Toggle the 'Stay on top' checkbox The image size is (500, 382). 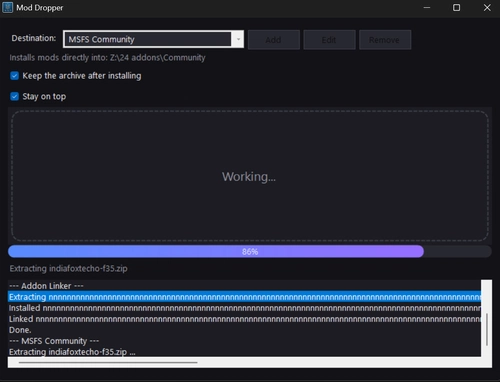(x=14, y=96)
